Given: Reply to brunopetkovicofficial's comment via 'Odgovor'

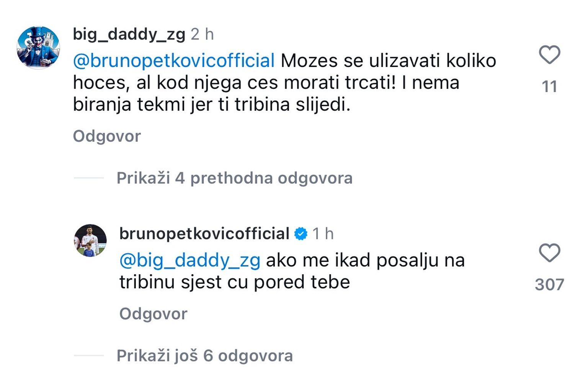Looking at the screenshot, I should 153,314.
